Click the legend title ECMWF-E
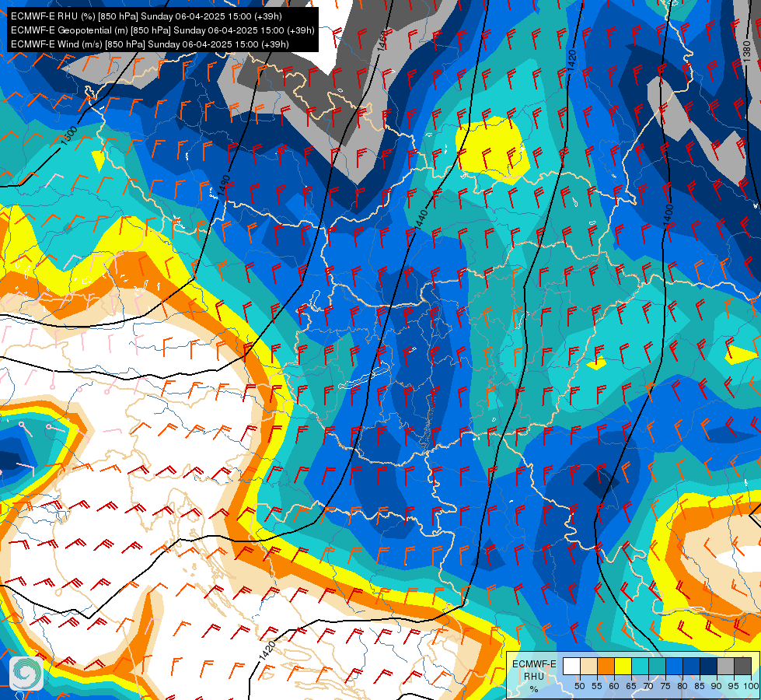This screenshot has height=700, width=761. [x=534, y=664]
